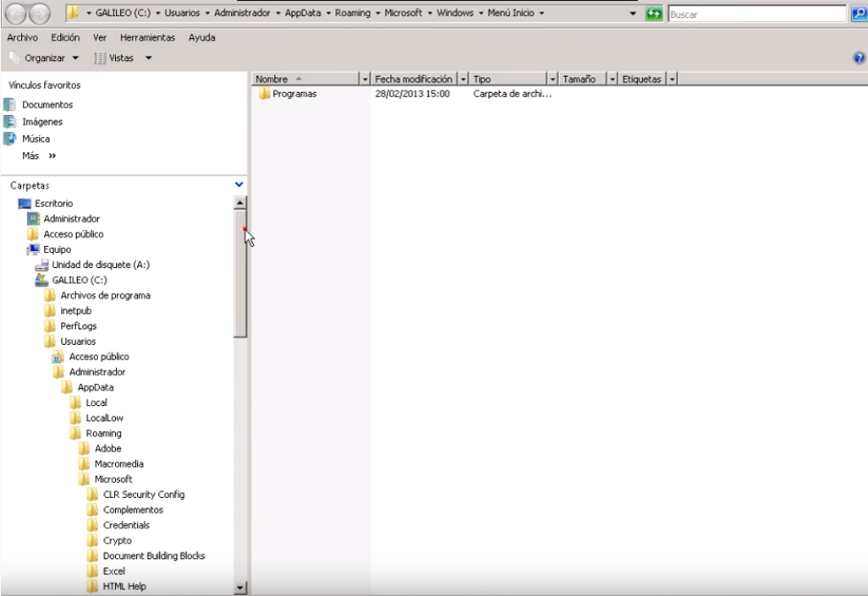
Task: Click the GALILEO (C:) drive icon in tree
Action: [x=41, y=280]
